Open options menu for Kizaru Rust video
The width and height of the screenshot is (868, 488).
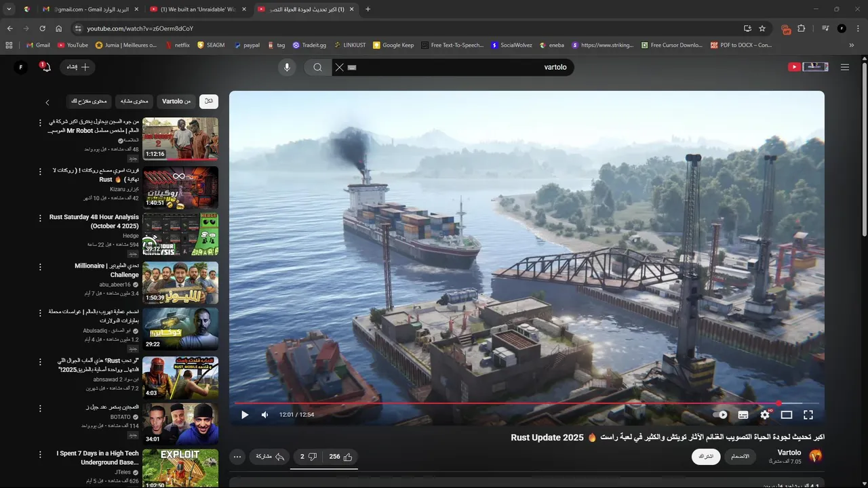pos(40,171)
